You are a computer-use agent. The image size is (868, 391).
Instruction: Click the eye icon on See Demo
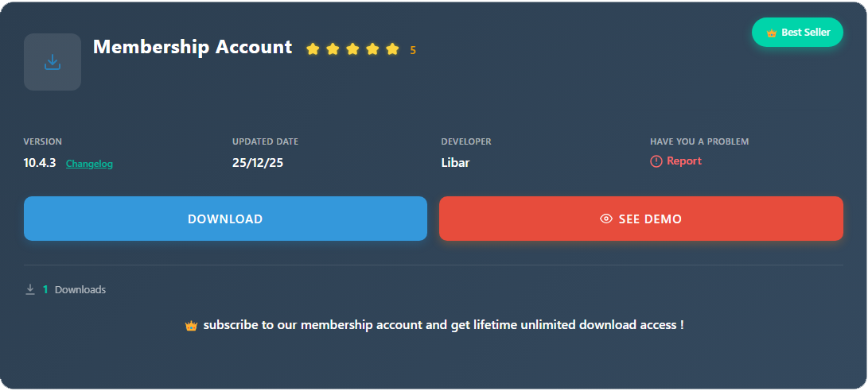click(x=606, y=219)
